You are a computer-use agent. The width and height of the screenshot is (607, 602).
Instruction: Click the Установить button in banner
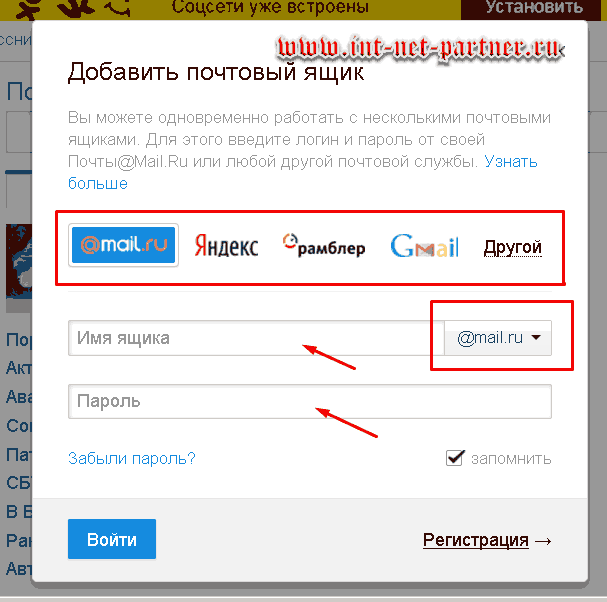[534, 8]
